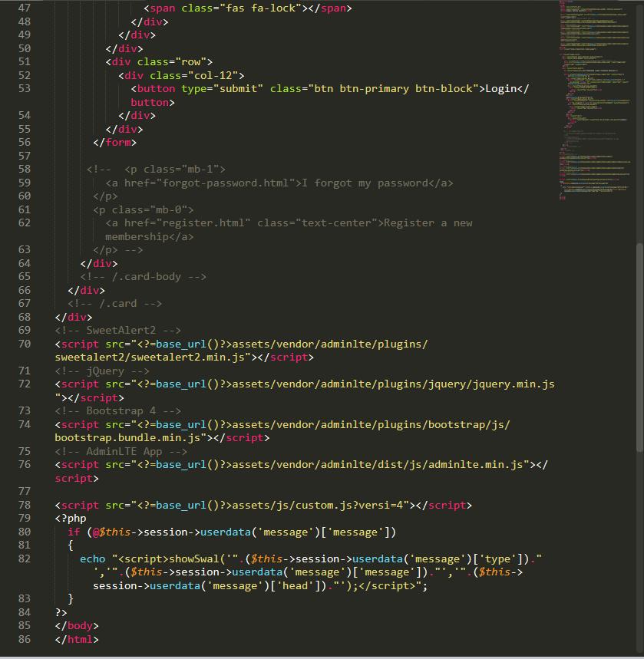Select line number 53 in the gutter
This screenshot has width=644, height=659.
click(x=25, y=89)
